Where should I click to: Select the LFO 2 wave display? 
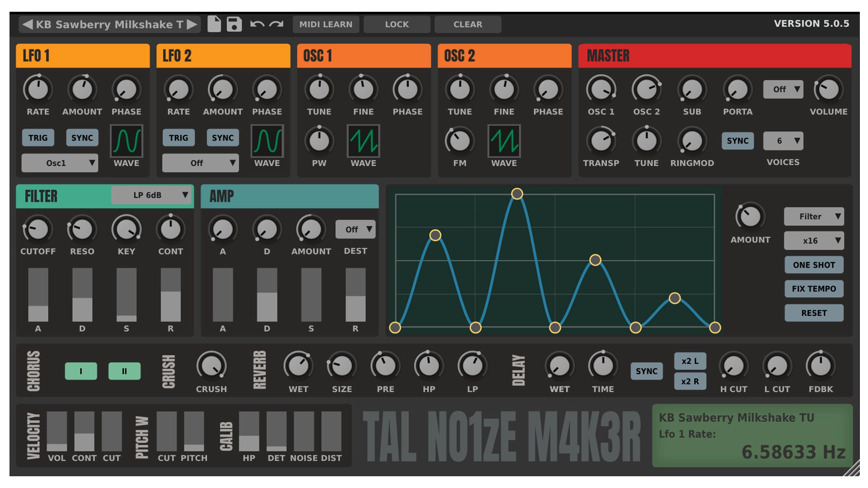point(267,141)
